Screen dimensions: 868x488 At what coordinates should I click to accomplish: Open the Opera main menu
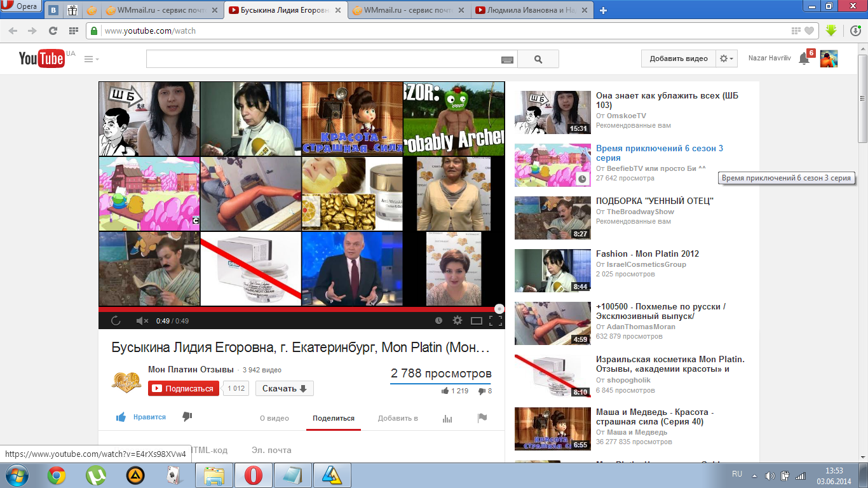tap(21, 6)
